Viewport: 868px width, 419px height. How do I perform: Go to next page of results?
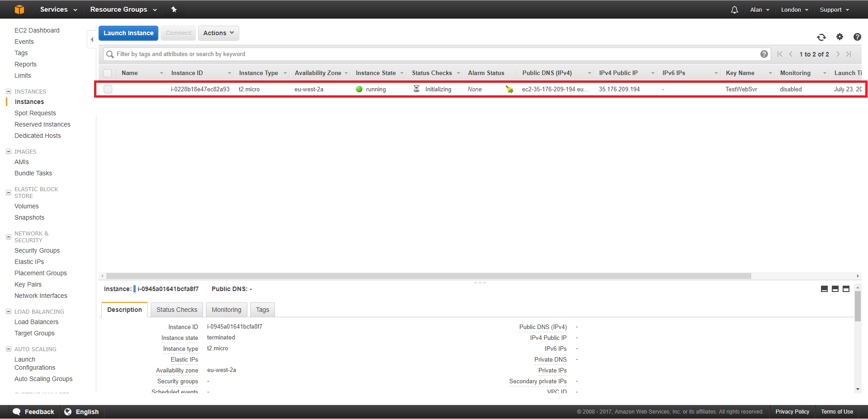838,54
